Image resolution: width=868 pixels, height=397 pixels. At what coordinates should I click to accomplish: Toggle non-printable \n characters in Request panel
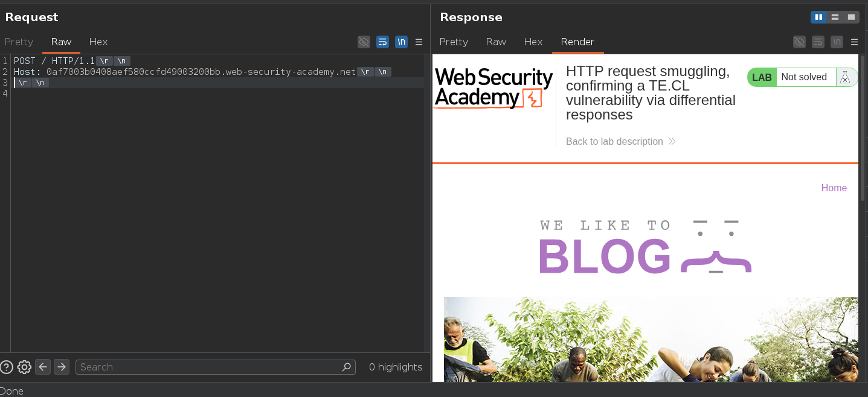coord(401,42)
